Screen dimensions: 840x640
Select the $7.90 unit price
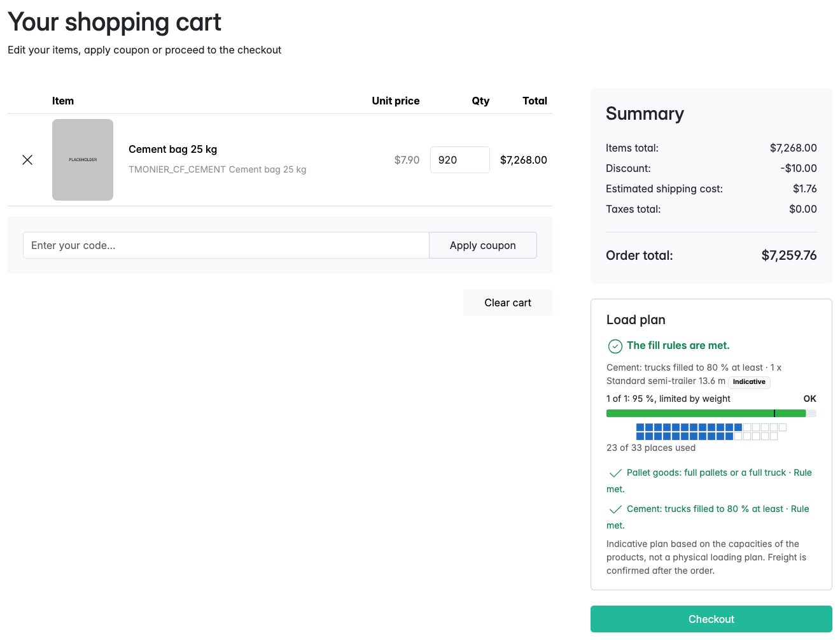point(407,160)
